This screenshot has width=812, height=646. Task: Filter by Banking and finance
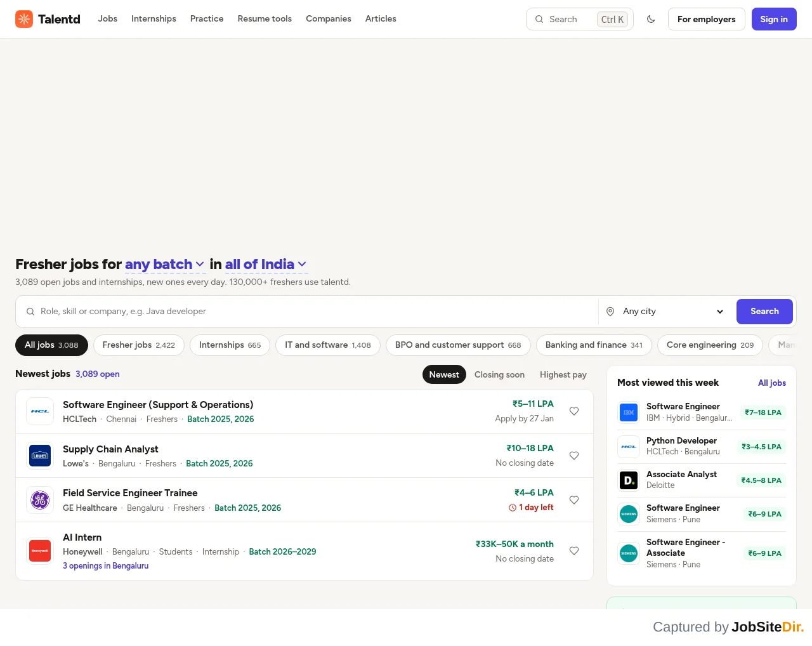coord(594,345)
